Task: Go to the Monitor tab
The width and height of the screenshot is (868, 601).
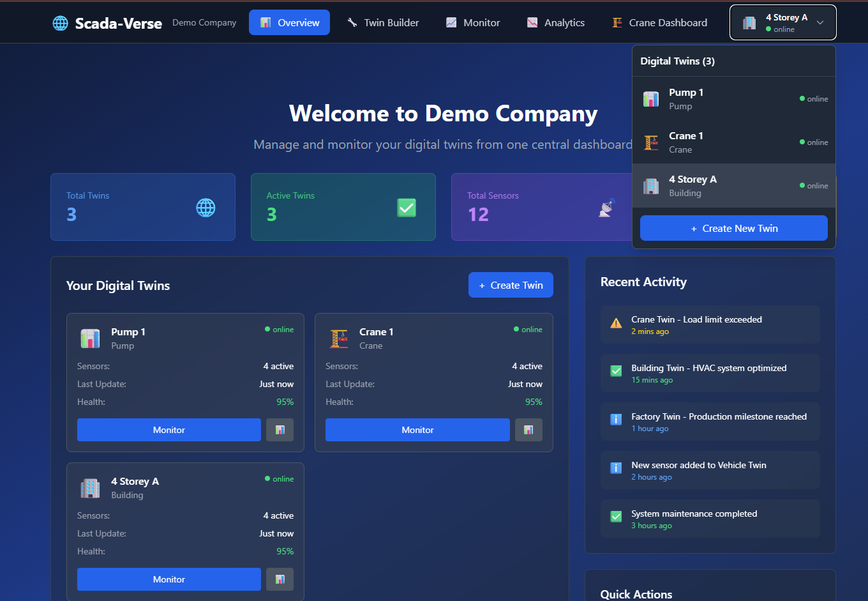Action: tap(473, 22)
